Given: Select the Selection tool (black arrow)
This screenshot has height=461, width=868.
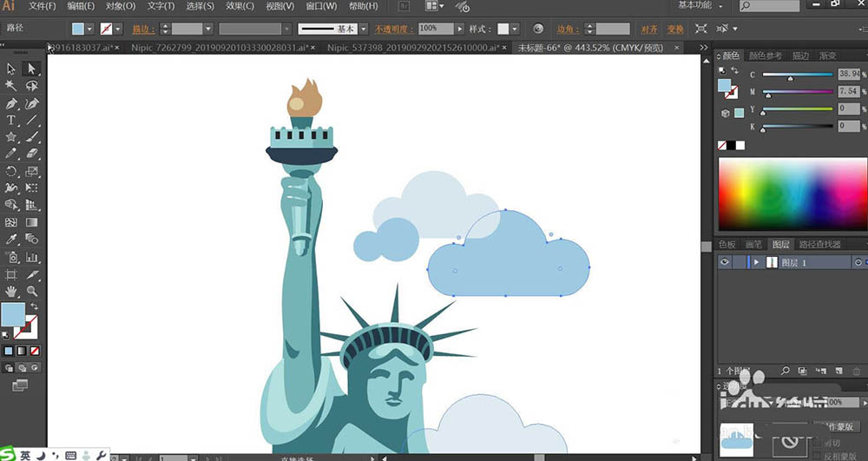Looking at the screenshot, I should (11, 69).
